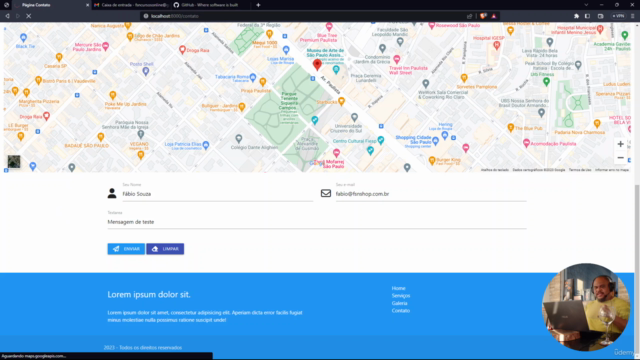Open the tab search dropdown arrow
Image resolution: width=640 pixels, height=360 pixels.
coord(586,5)
